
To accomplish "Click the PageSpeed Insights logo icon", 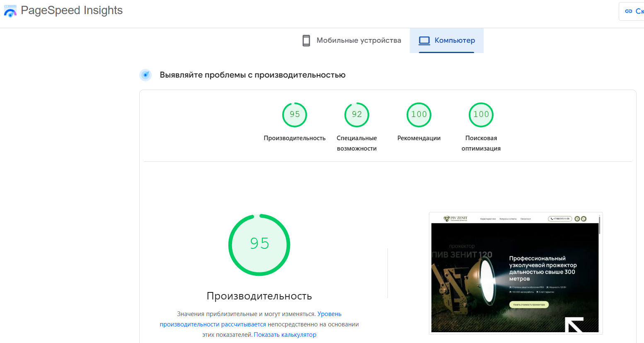I will click(10, 11).
